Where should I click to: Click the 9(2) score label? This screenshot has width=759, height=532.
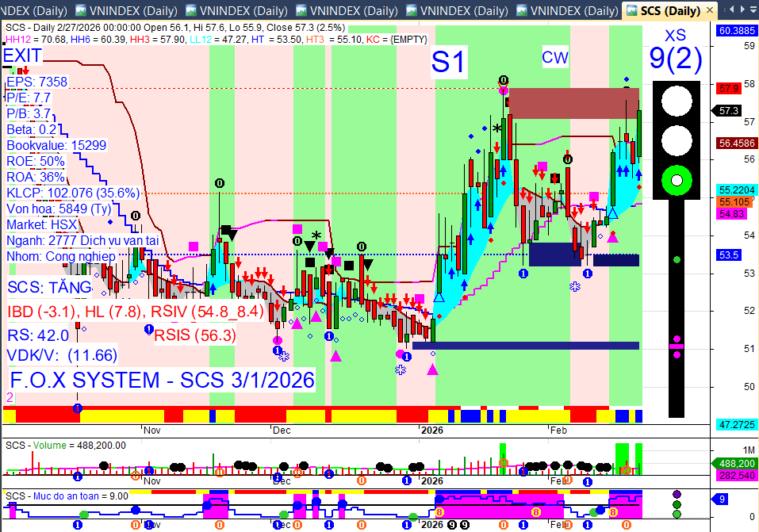(676, 59)
